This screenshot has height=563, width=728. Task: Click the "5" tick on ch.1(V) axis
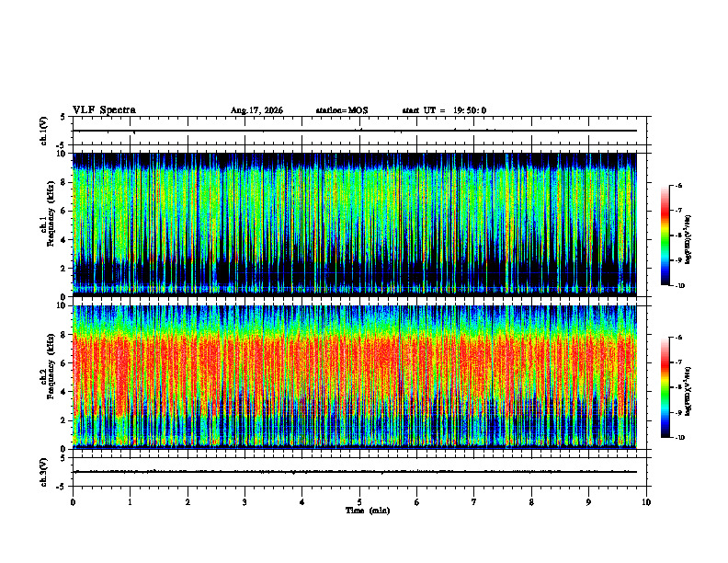[63, 118]
